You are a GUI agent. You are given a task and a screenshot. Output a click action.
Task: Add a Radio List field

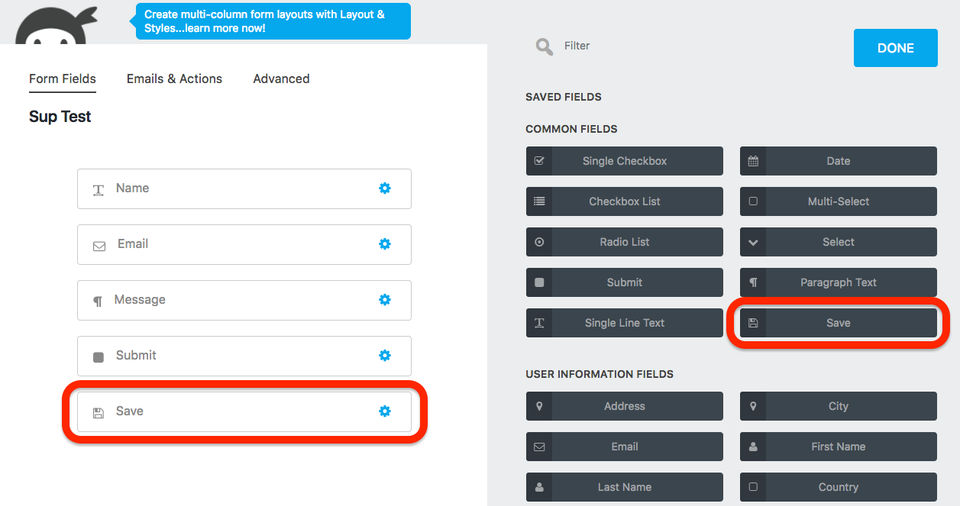tap(624, 242)
